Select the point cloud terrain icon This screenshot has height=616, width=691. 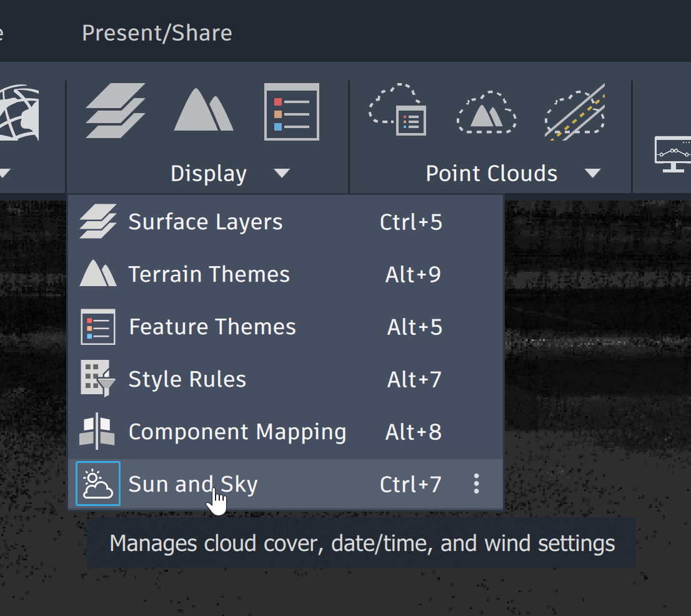(487, 112)
